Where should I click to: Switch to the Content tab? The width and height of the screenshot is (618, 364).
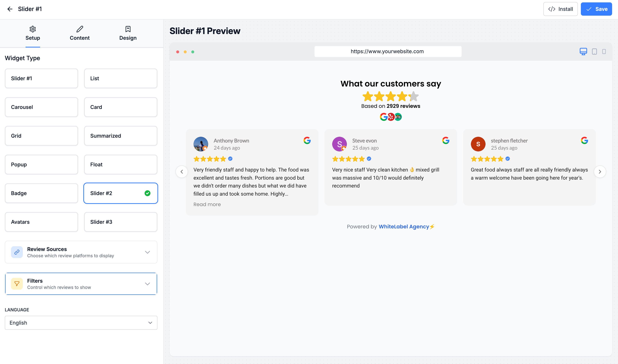(79, 33)
